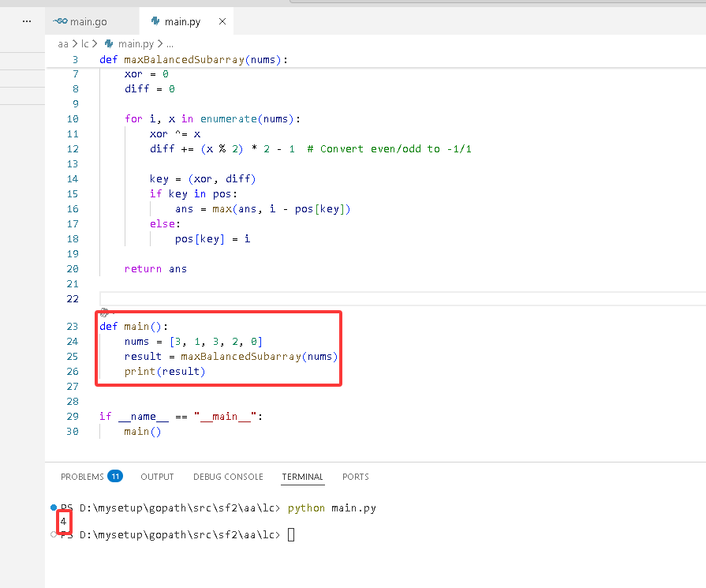Open the breadcrumb symbol ellipsis

170,44
